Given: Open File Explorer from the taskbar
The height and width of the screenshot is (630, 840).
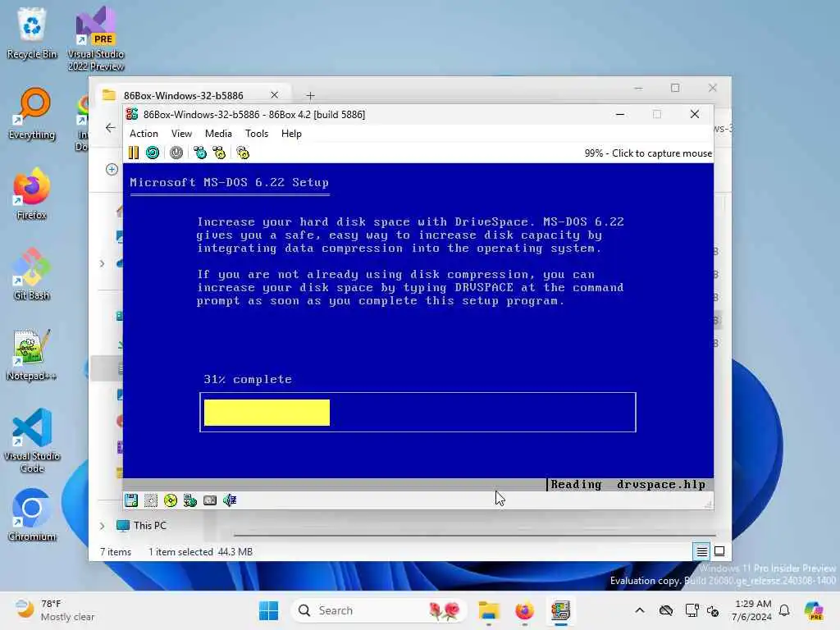Looking at the screenshot, I should pos(489,610).
